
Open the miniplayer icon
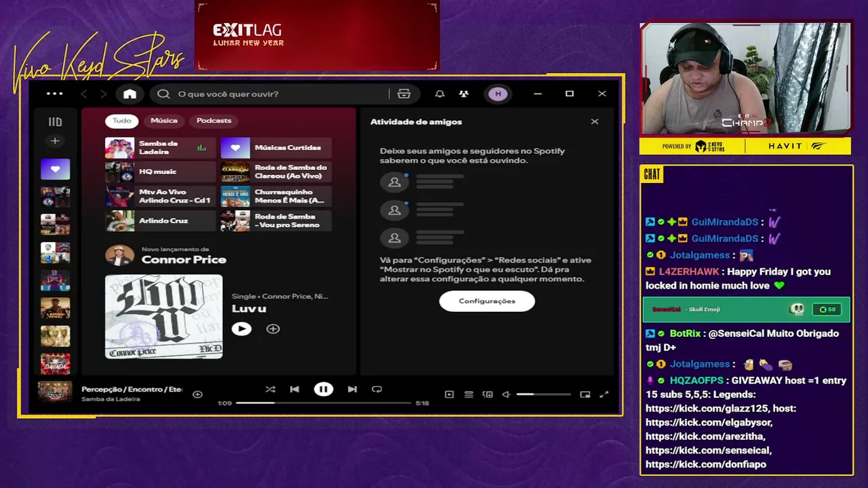click(585, 394)
